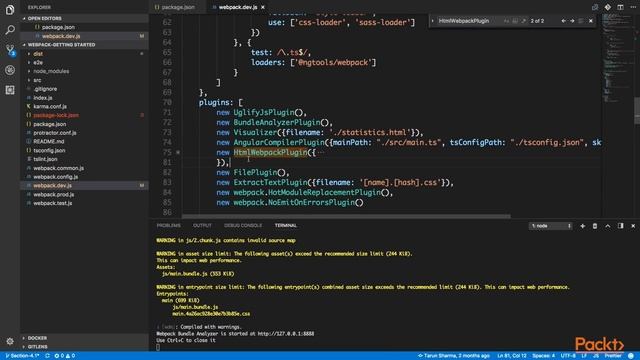This screenshot has width=640, height=360.
Task: Select the webpack.dev.js editor tab
Action: click(238, 7)
